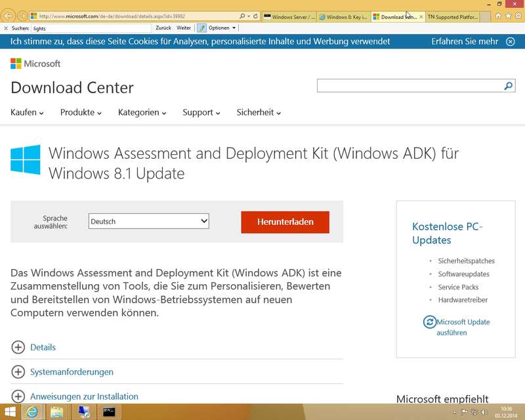
Task: Expand Anweisungen zur Installation section
Action: (x=75, y=396)
